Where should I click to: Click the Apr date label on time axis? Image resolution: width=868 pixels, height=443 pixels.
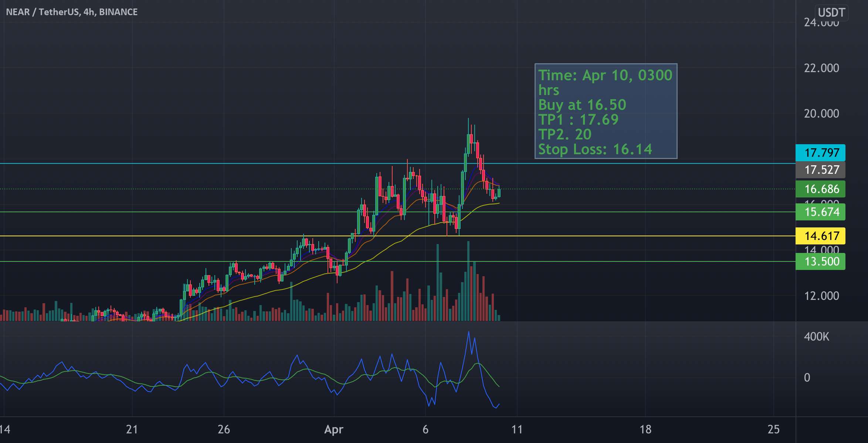334,429
